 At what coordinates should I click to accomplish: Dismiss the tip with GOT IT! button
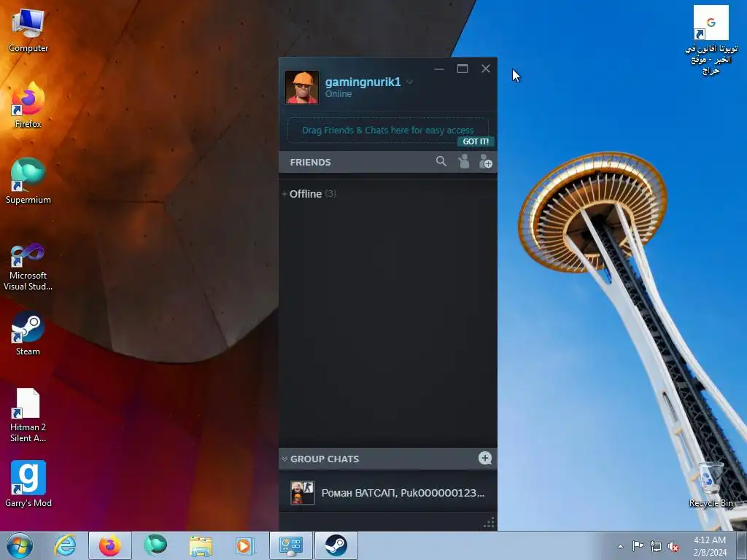coord(476,141)
